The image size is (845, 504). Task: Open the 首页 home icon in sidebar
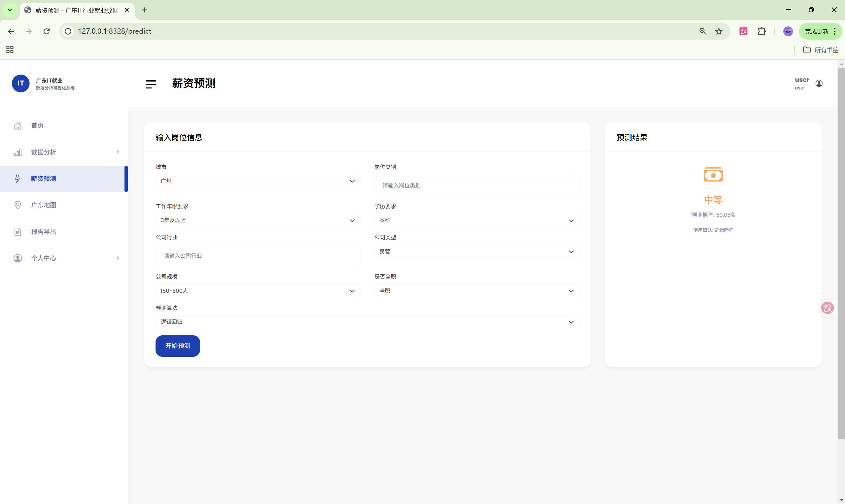[18, 125]
